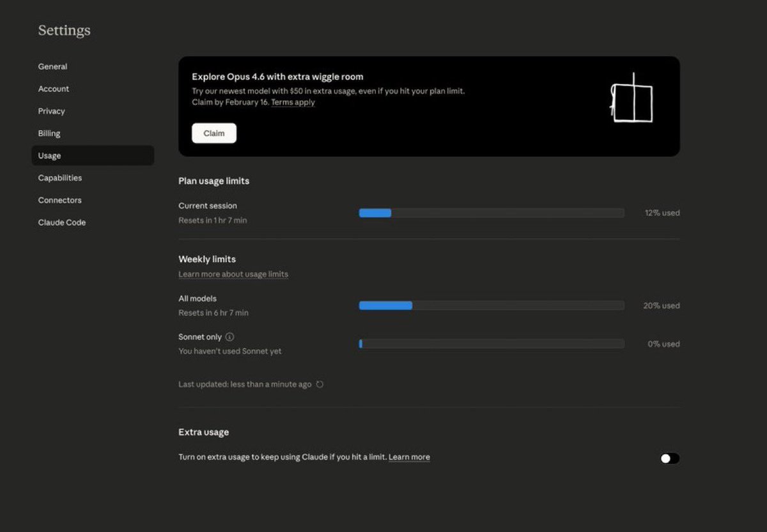The image size is (767, 532).
Task: Click the '20% used' value
Action: click(x=662, y=306)
